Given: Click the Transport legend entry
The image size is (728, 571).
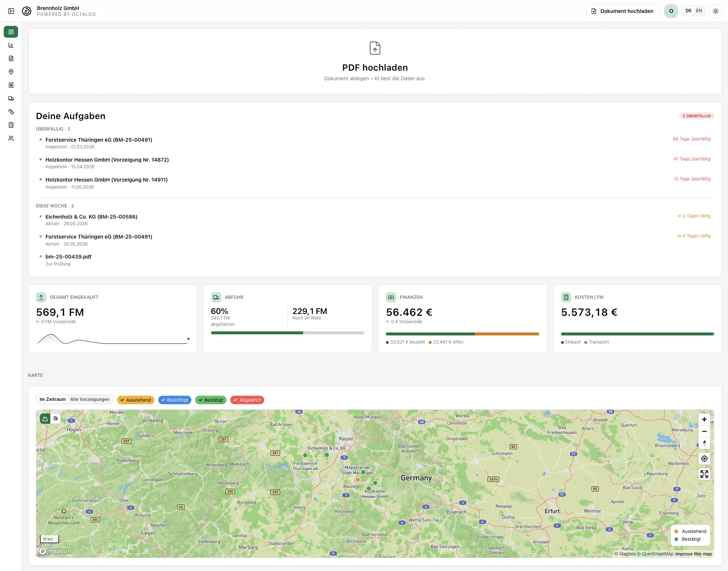Looking at the screenshot, I should coord(596,342).
